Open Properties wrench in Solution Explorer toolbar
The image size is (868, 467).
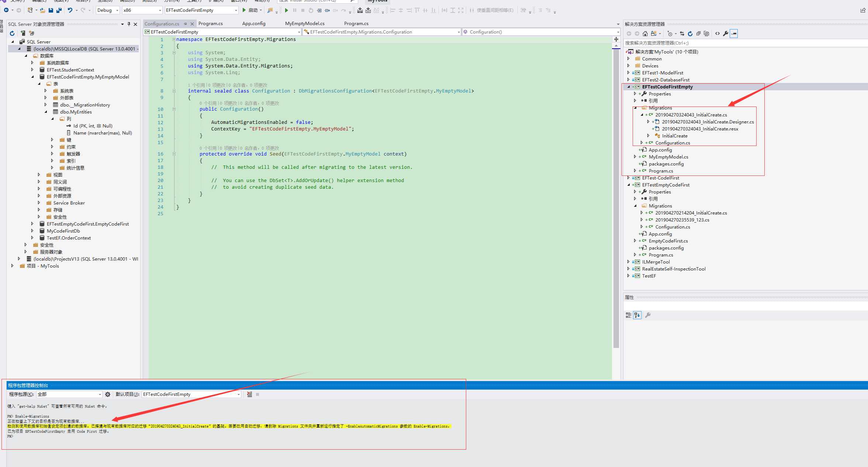pyautogui.click(x=726, y=34)
